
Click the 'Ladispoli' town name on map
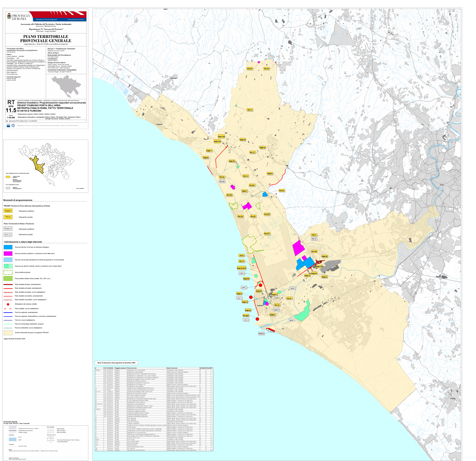[159, 124]
